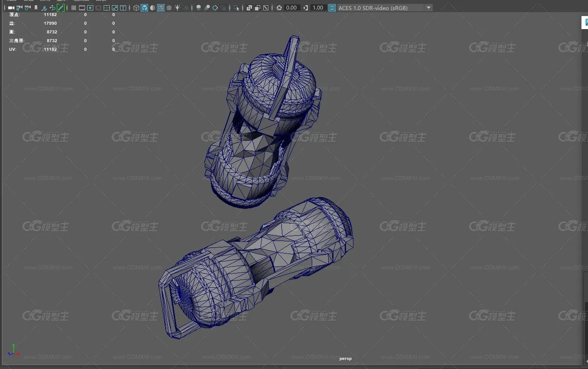The width and height of the screenshot is (588, 369).
Task: Toggle the Depth of Field icon
Action: point(223,8)
